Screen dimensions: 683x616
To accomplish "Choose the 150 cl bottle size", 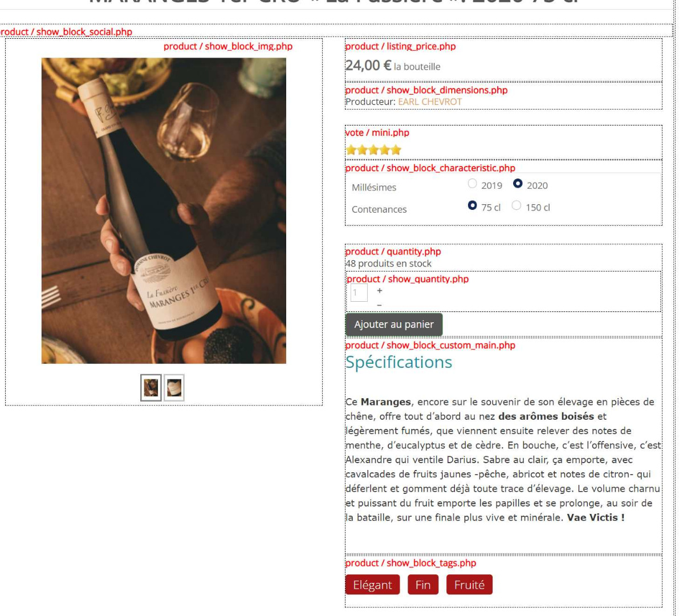I will (x=516, y=205).
